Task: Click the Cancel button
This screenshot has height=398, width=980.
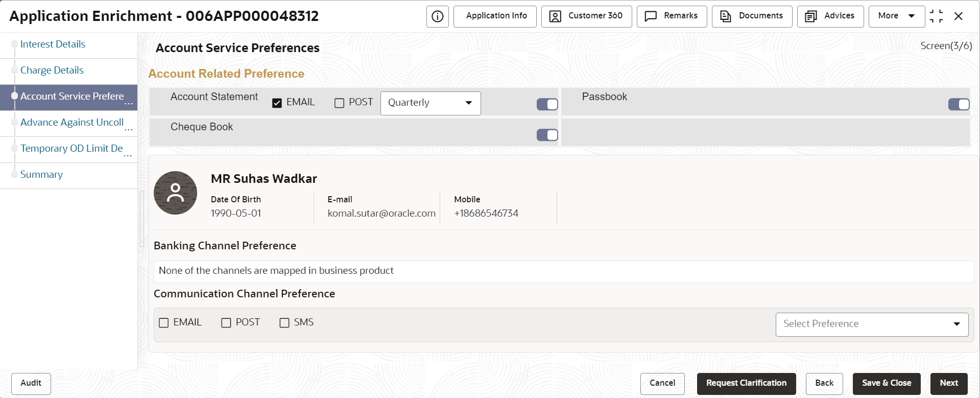Action: click(x=662, y=384)
